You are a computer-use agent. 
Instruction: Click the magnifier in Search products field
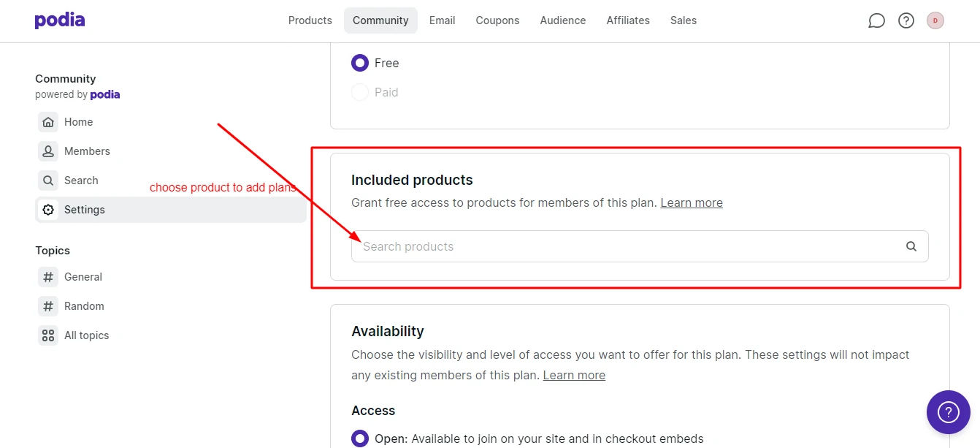[911, 246]
